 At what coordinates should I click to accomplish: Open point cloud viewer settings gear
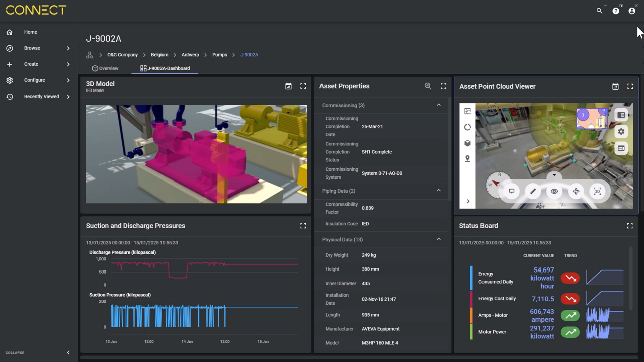[x=621, y=132]
